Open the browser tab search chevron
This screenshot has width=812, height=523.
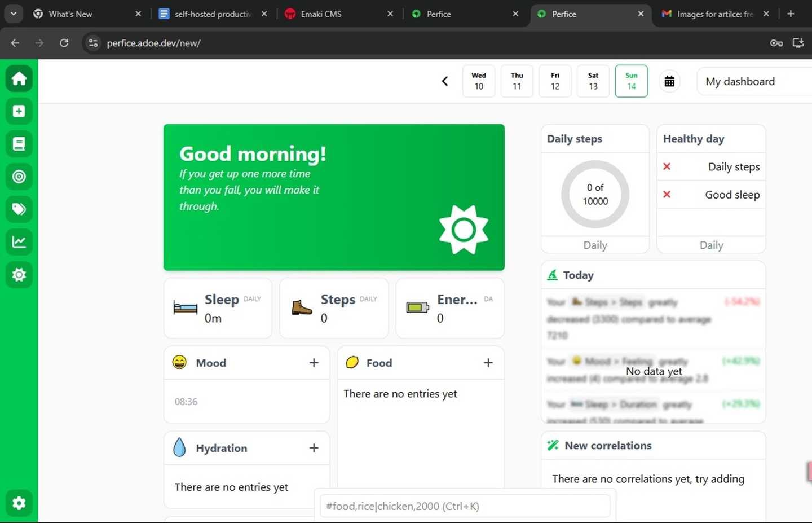(x=13, y=14)
